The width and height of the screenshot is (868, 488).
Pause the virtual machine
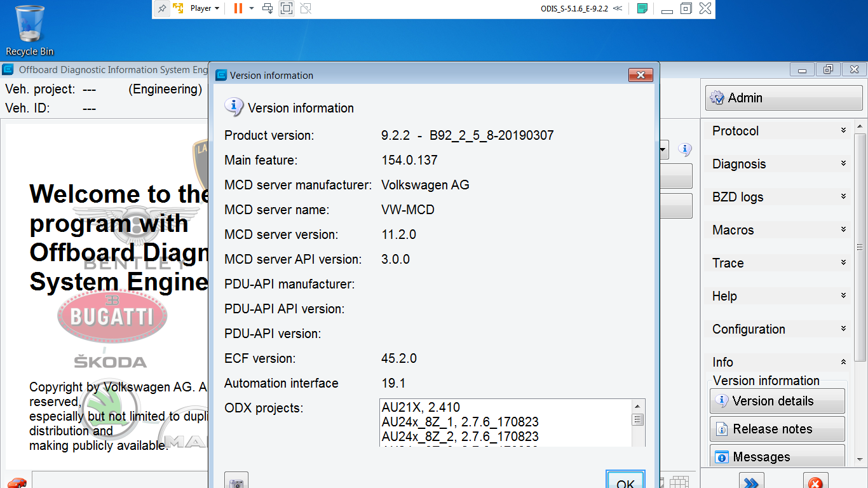click(x=238, y=8)
